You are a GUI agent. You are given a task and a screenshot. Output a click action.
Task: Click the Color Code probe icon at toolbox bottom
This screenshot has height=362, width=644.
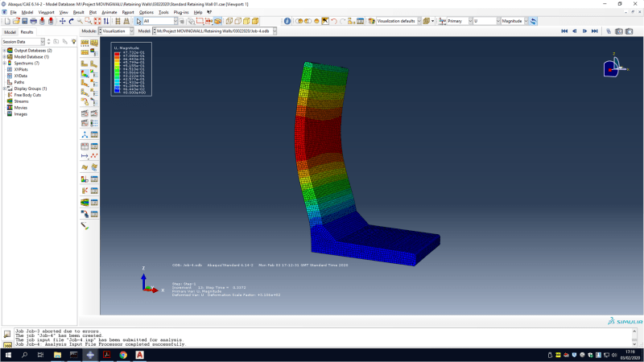point(85,226)
